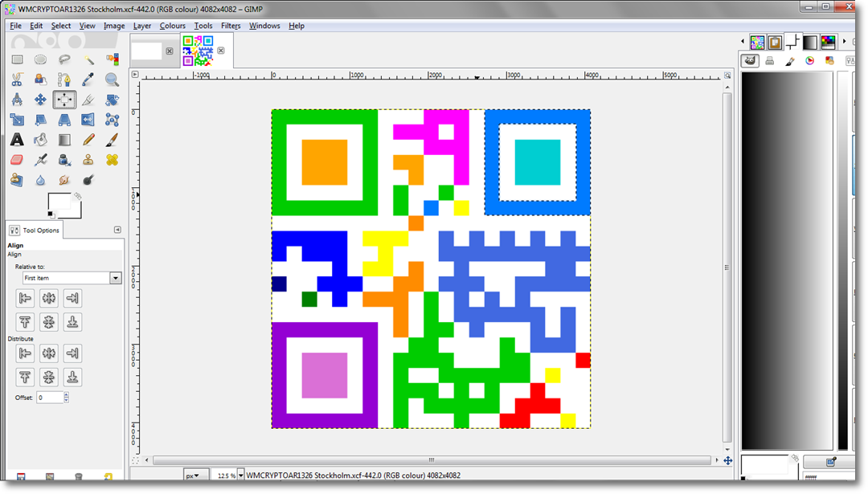Select the Bucket Fill tool
This screenshot has width=868, height=494.
click(x=40, y=140)
